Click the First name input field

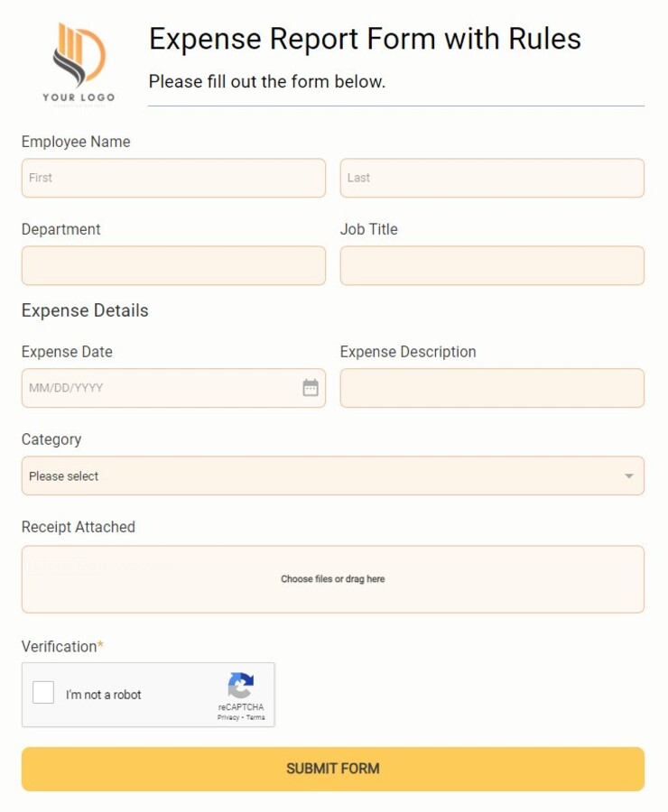173,178
